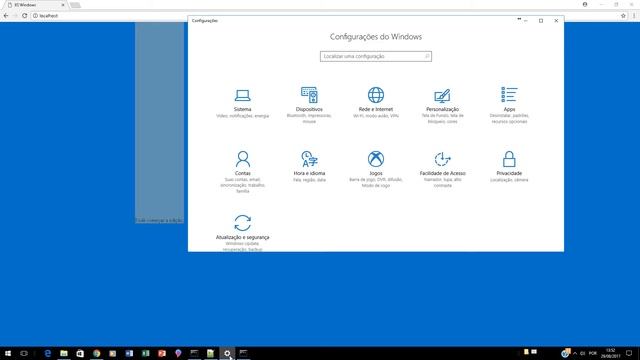Open the Privacidade lock category
640x360 pixels.
509,166
